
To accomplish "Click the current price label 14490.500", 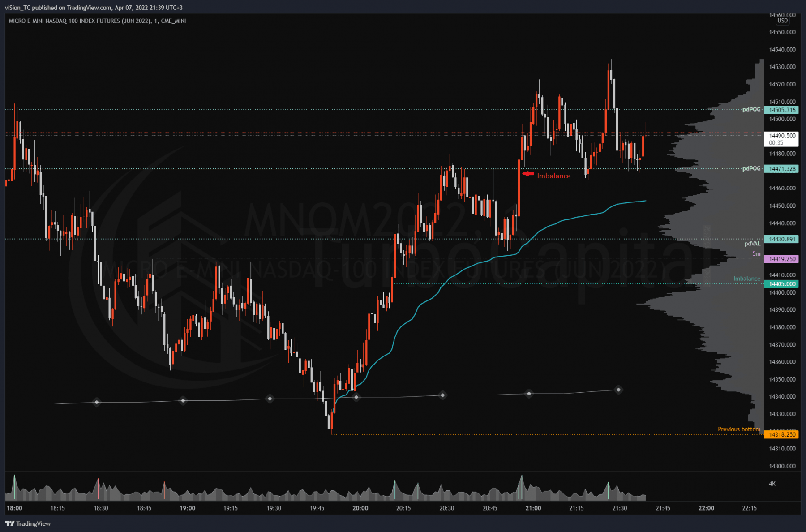I will (782, 136).
